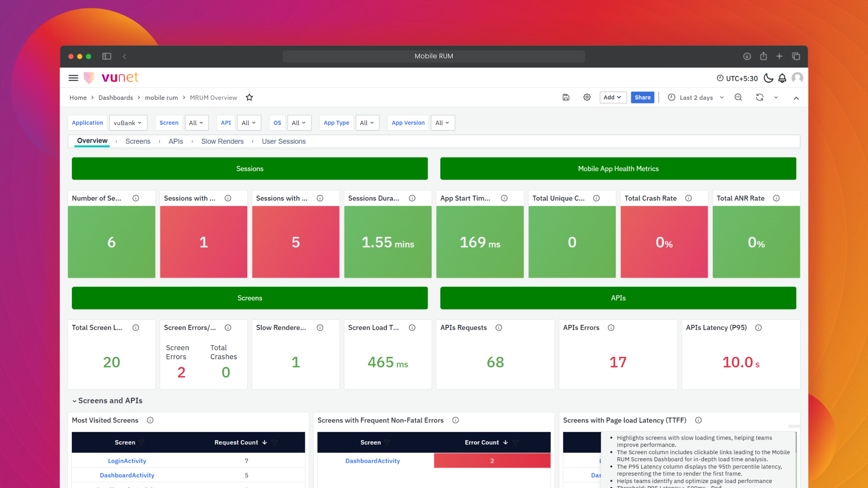The height and width of the screenshot is (488, 868).
Task: Click the save dashboard icon
Action: [566, 98]
